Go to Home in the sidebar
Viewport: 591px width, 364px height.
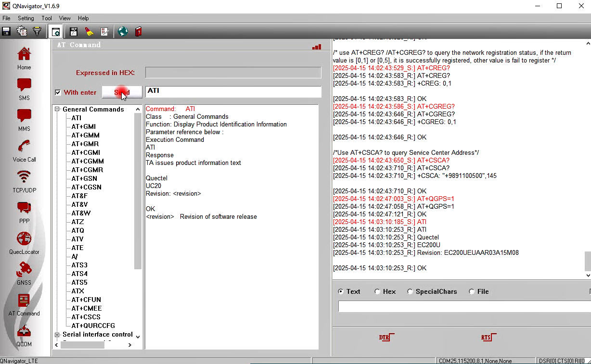[x=24, y=58]
